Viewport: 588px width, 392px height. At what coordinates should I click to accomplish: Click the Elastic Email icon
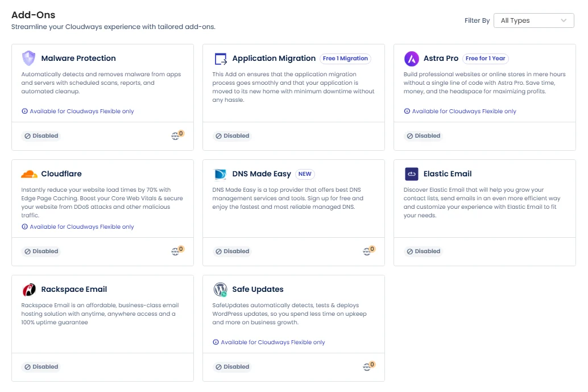pyautogui.click(x=411, y=174)
